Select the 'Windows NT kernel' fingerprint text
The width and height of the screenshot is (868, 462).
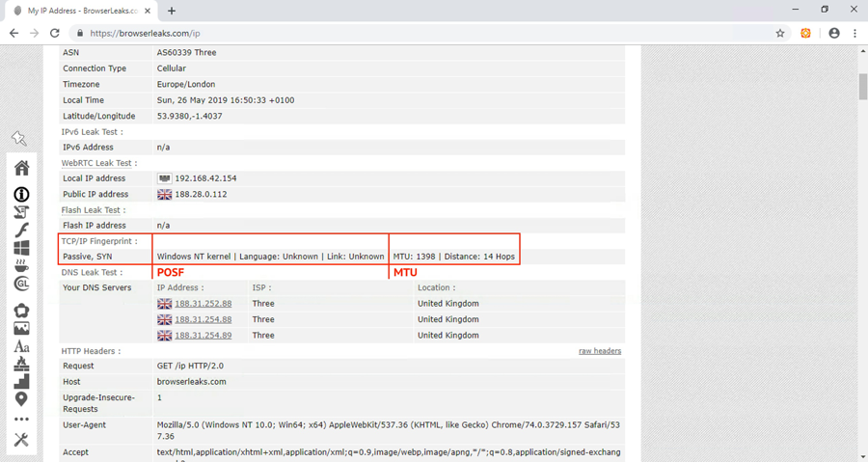(194, 257)
